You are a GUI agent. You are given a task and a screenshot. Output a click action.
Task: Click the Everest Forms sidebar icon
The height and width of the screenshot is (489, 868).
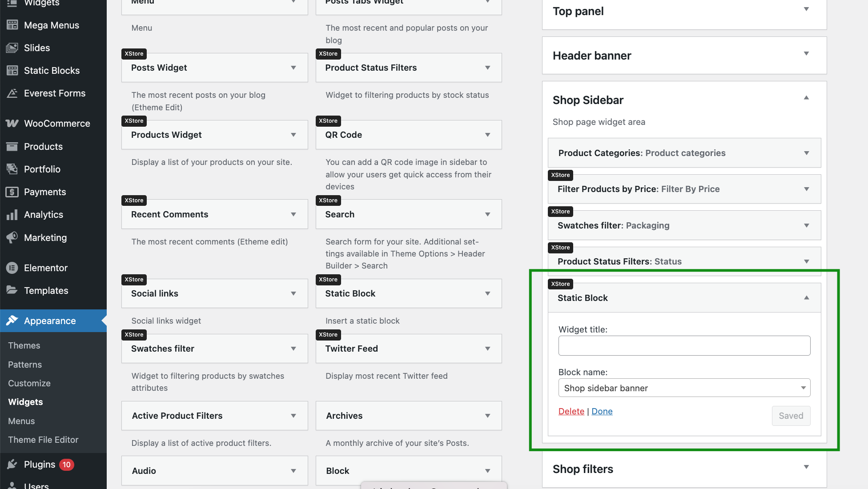point(12,93)
